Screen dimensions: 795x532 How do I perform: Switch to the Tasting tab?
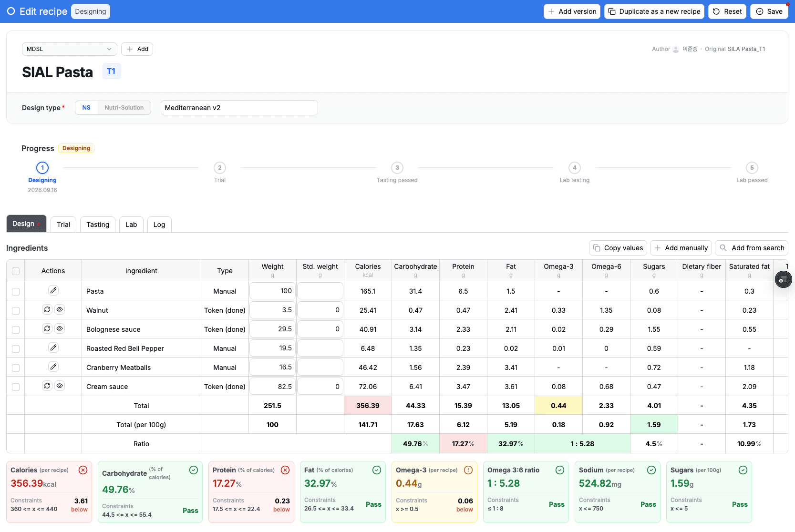(98, 225)
